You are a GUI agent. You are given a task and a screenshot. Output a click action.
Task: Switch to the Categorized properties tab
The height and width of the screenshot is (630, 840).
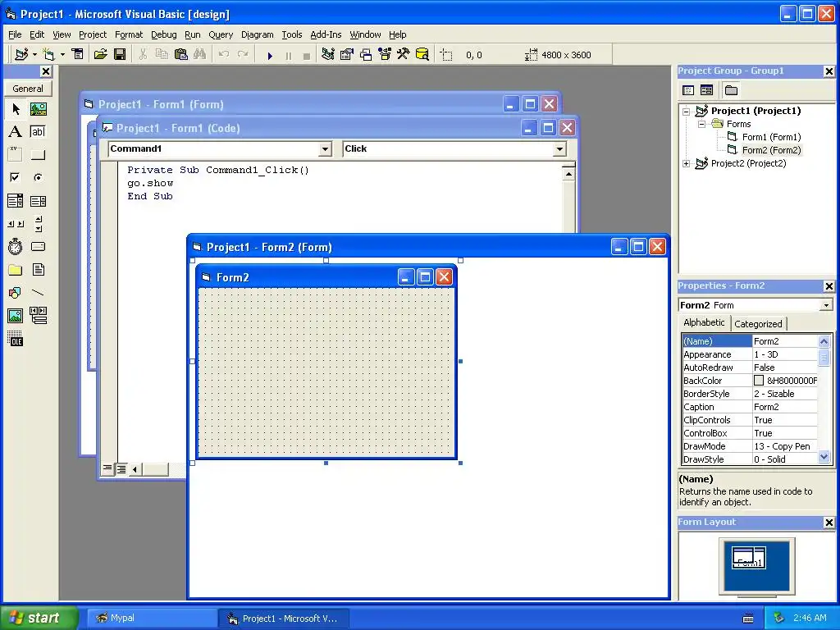(758, 323)
